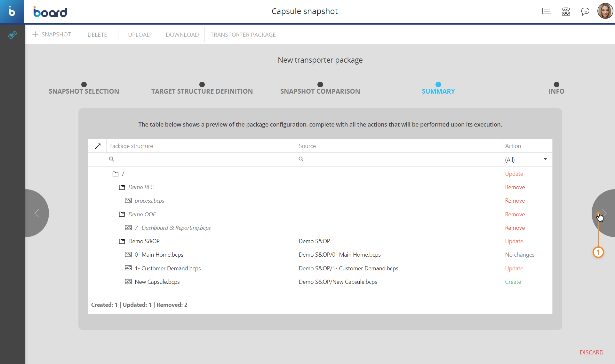The width and height of the screenshot is (615, 364).
Task: Select the Demo S&OP folder row
Action: pos(144,241)
